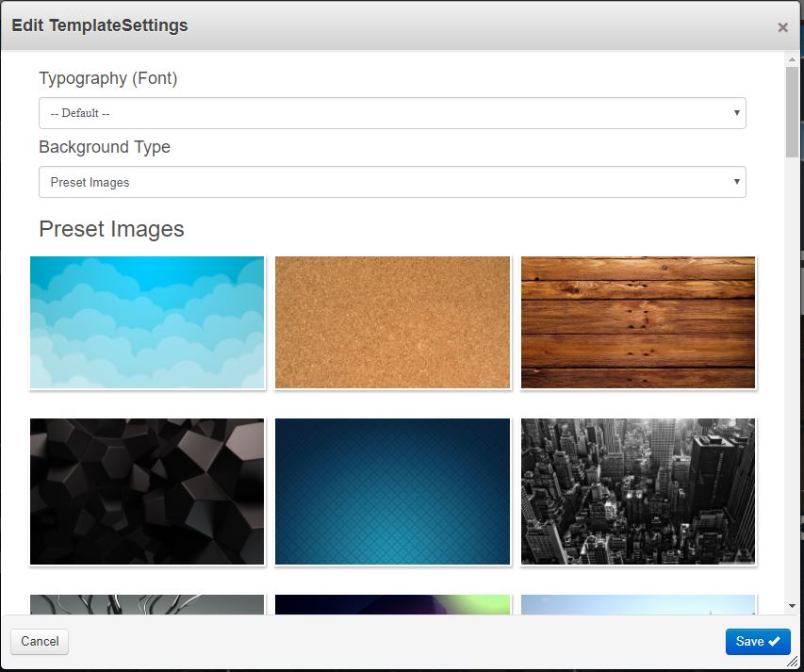Open the Typography (Font) dropdown

pyautogui.click(x=392, y=113)
